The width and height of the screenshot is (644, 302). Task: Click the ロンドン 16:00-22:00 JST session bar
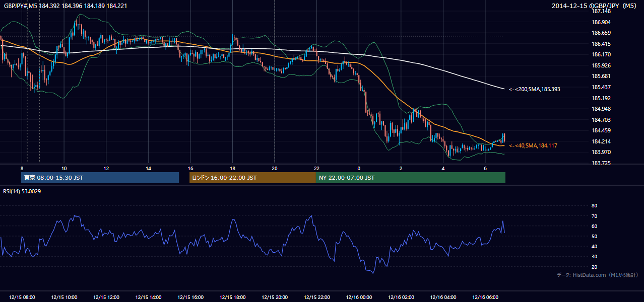pos(252,178)
